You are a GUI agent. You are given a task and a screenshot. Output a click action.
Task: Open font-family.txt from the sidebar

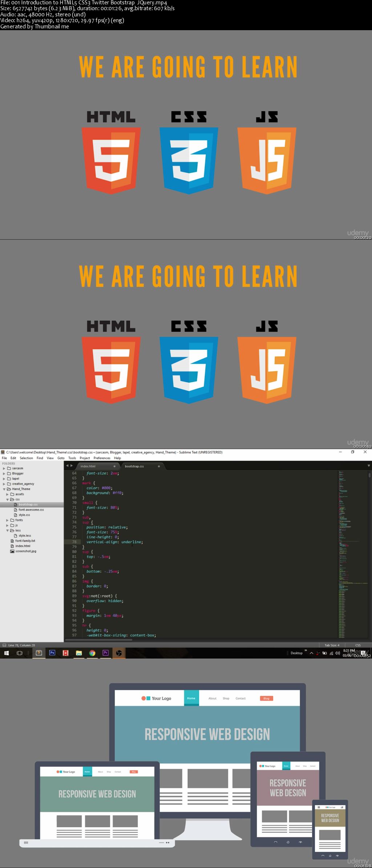25,541
